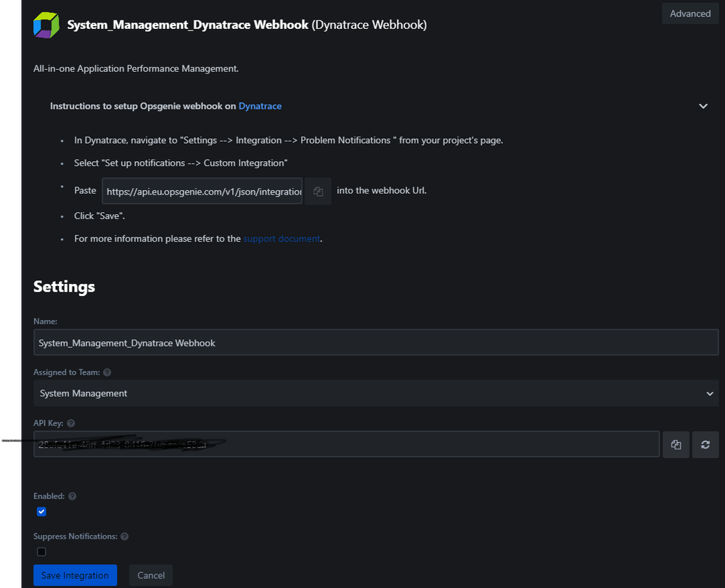This screenshot has height=588, width=725.
Task: Click 'All-in-one Application Performance Management.' text
Action: pyautogui.click(x=136, y=68)
